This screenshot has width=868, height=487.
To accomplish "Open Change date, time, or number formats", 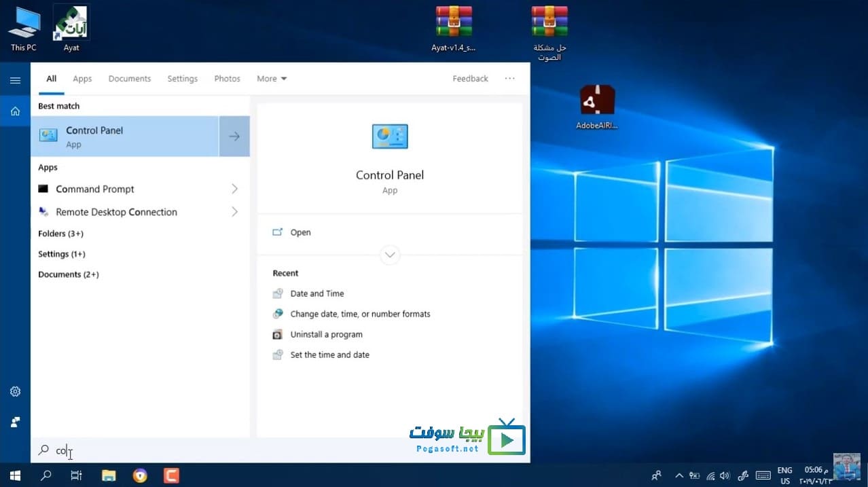I will tap(360, 314).
